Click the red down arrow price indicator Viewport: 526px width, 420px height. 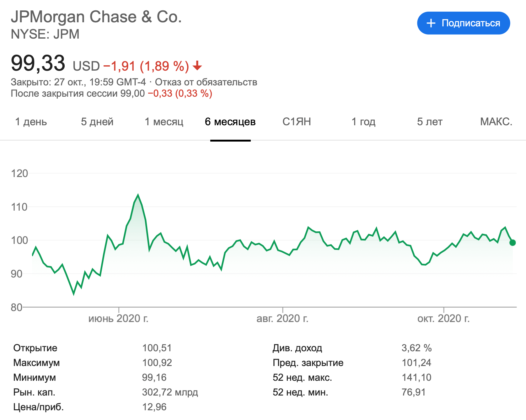pyautogui.click(x=197, y=66)
